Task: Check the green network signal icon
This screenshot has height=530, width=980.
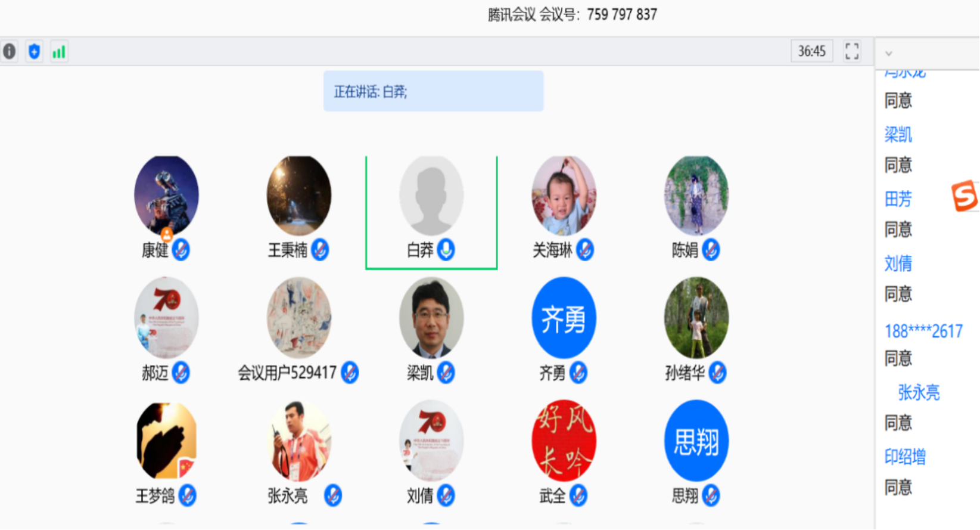Action: click(59, 52)
